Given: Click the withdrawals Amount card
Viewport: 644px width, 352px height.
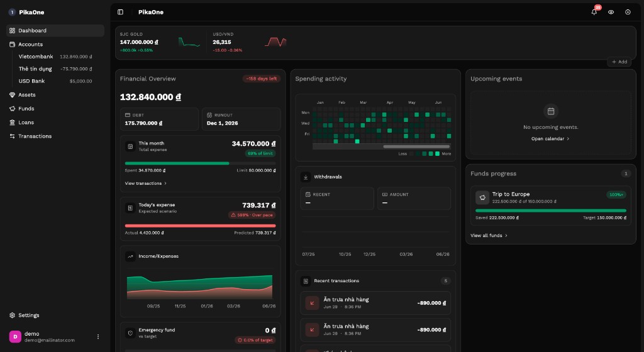Looking at the screenshot, I should [414, 199].
